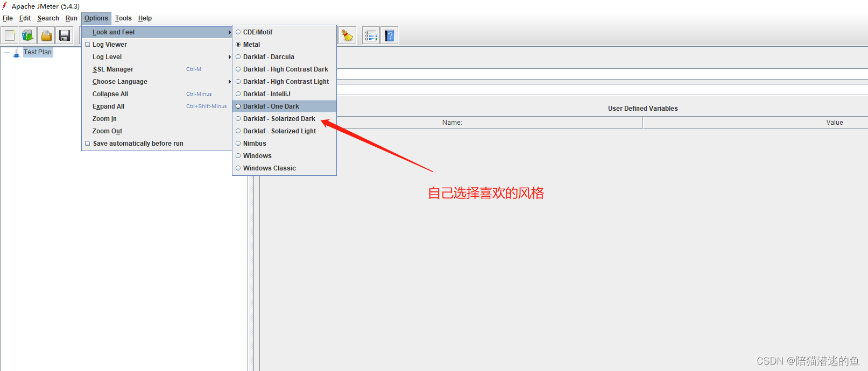Choose the Darklaf - Darcula theme
868x371 pixels.
pyautogui.click(x=284, y=57)
